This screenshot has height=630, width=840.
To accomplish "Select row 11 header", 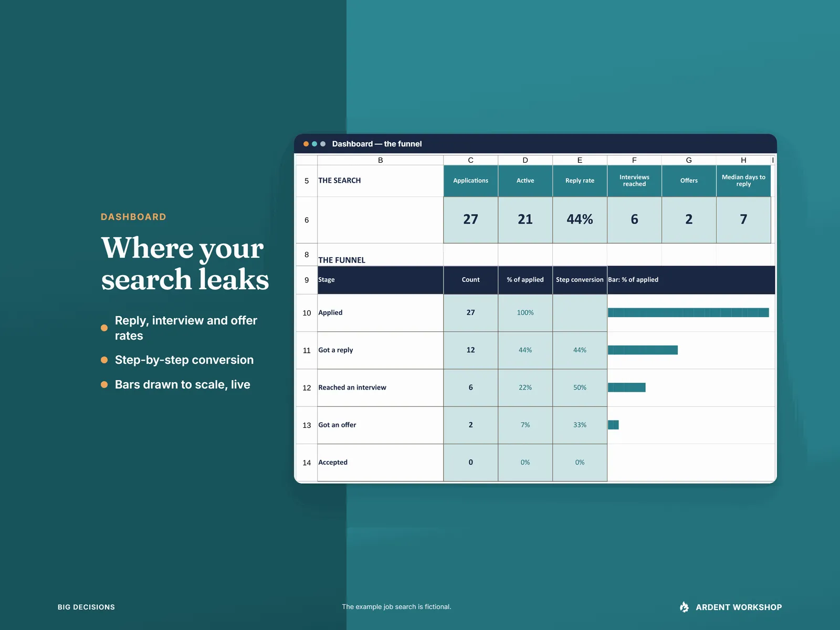I will (307, 350).
